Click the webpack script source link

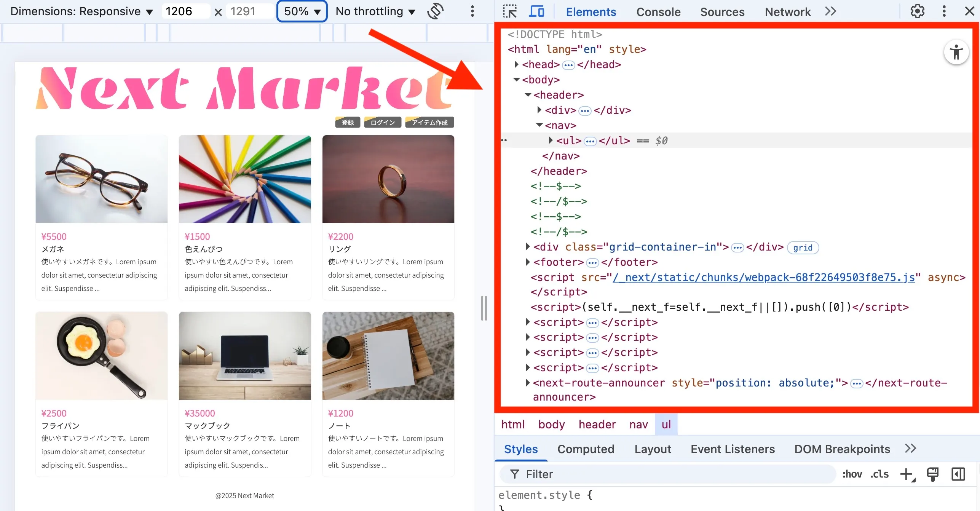point(763,277)
